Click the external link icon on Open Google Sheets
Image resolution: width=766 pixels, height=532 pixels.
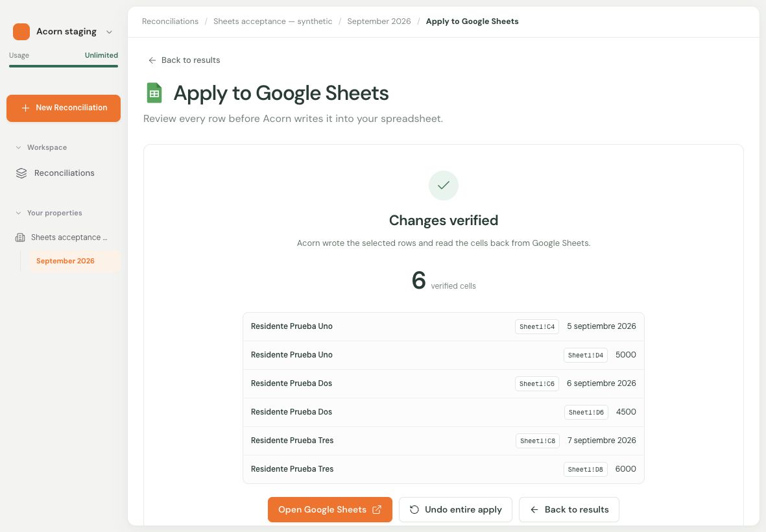point(377,509)
